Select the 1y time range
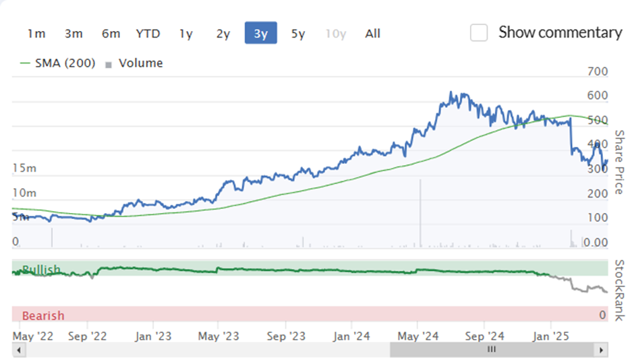The image size is (634, 364). click(x=186, y=33)
